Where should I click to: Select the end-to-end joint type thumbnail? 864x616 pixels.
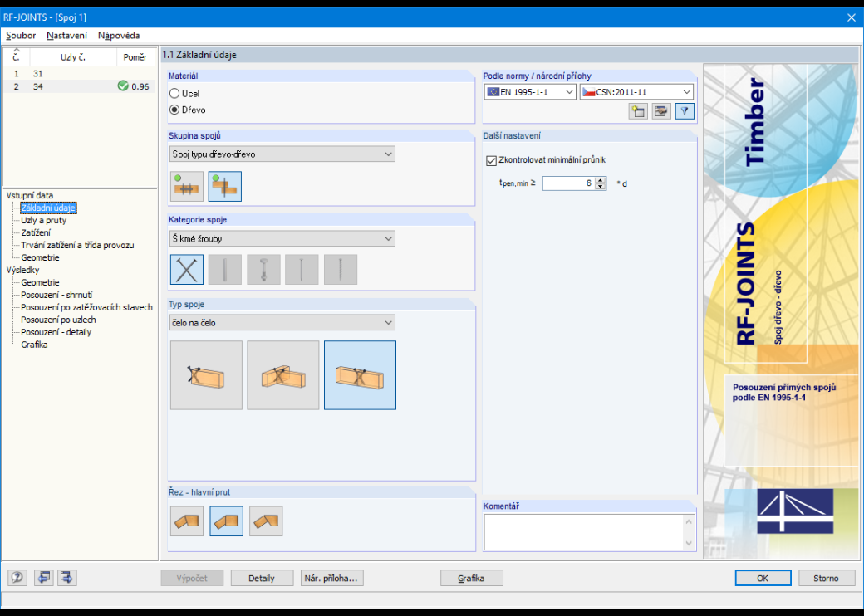(x=360, y=375)
